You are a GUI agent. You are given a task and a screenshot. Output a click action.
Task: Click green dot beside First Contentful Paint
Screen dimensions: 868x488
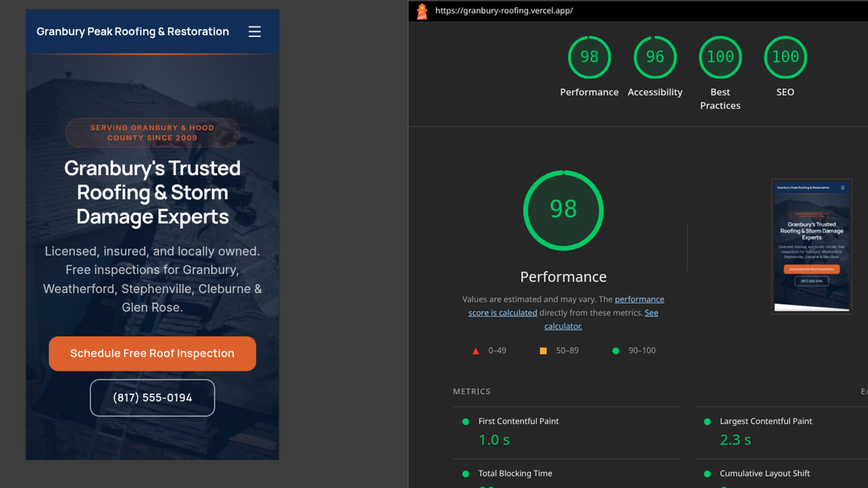tap(466, 421)
